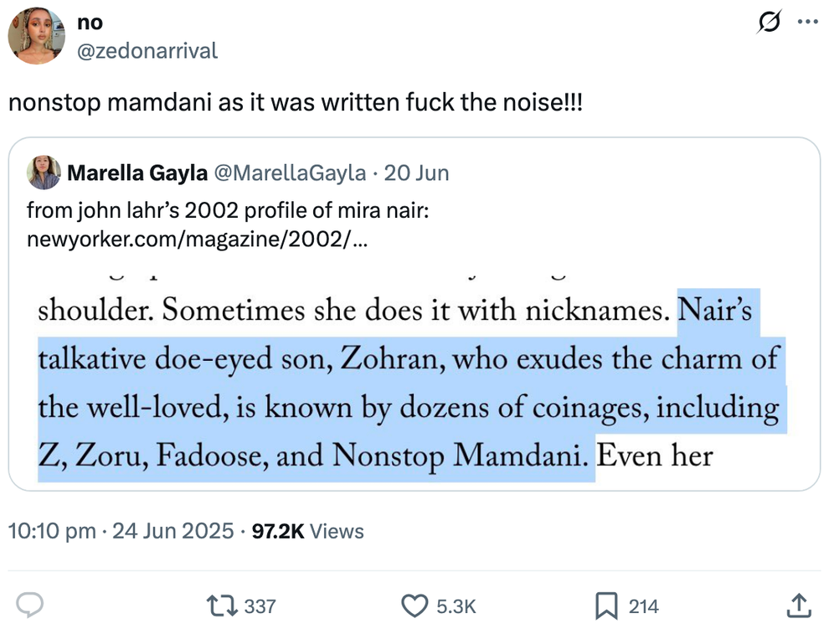Like the post via heart icon
The width and height of the screenshot is (829, 644).
coord(416,605)
